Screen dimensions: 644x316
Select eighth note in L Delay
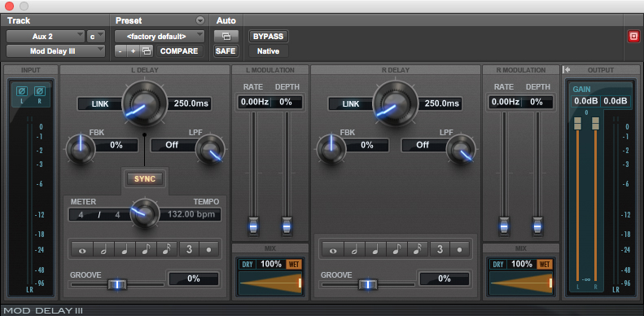click(147, 249)
